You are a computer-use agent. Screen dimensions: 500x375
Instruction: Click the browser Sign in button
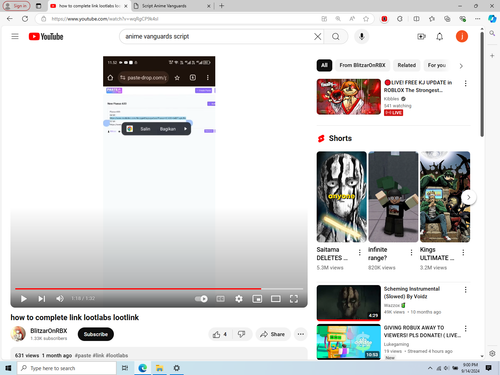[x=16, y=6]
